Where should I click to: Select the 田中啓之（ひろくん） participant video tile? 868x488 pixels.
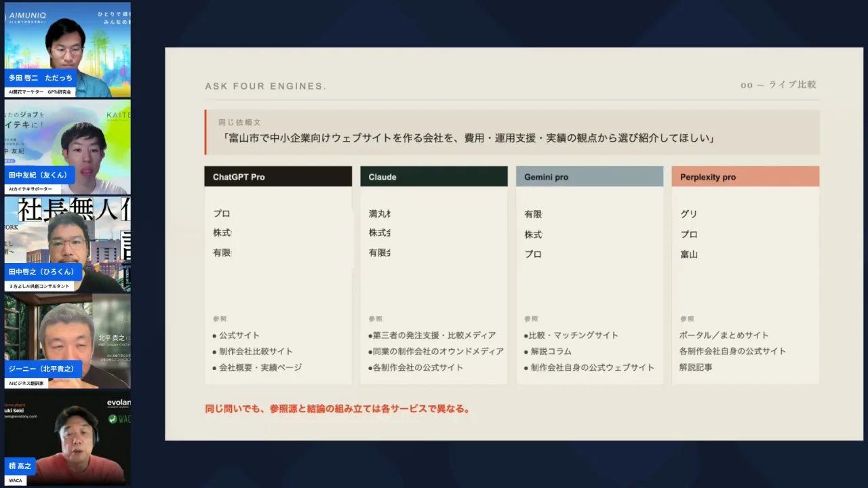68,244
